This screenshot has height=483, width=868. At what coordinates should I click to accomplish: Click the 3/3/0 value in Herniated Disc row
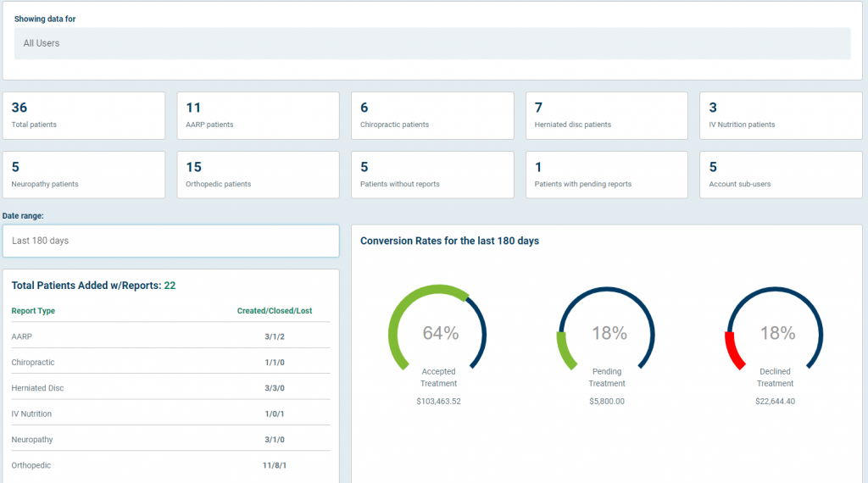pyautogui.click(x=275, y=388)
